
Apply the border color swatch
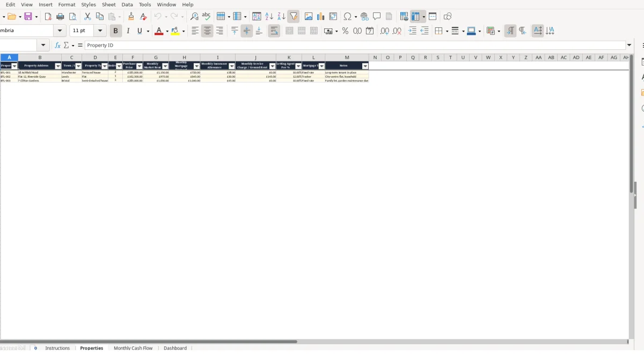point(471,31)
